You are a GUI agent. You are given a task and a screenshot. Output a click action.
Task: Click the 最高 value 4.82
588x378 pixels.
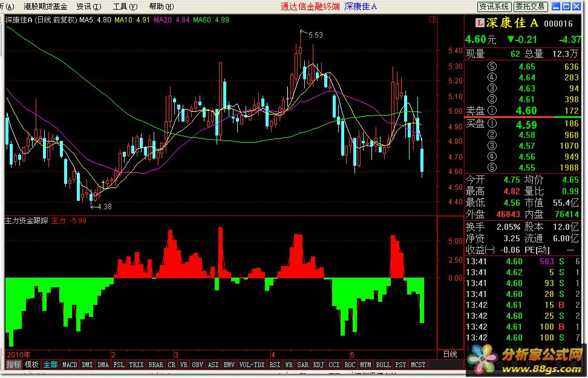512,192
